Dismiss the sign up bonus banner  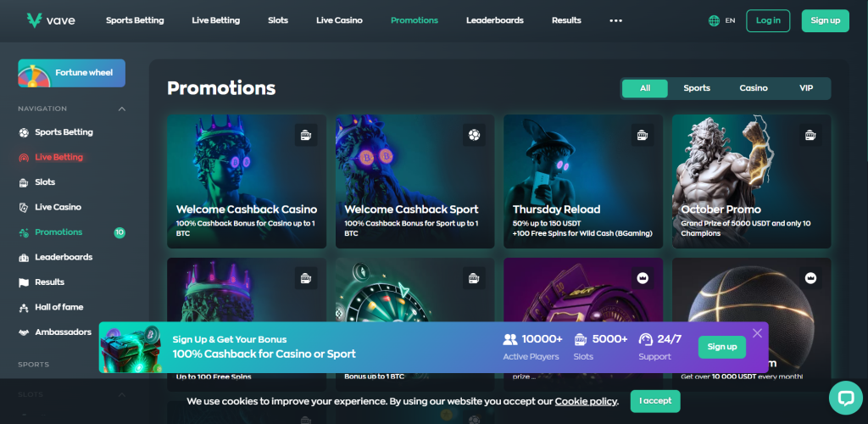tap(757, 333)
